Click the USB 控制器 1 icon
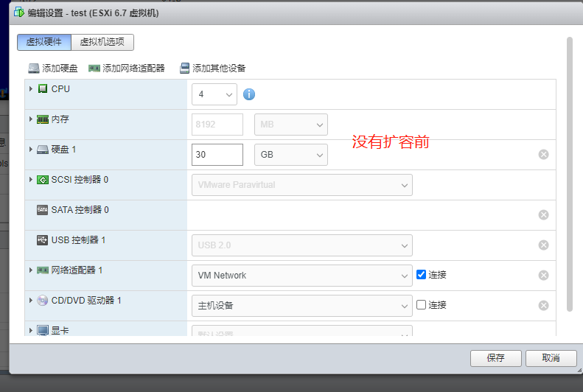 click(x=43, y=240)
